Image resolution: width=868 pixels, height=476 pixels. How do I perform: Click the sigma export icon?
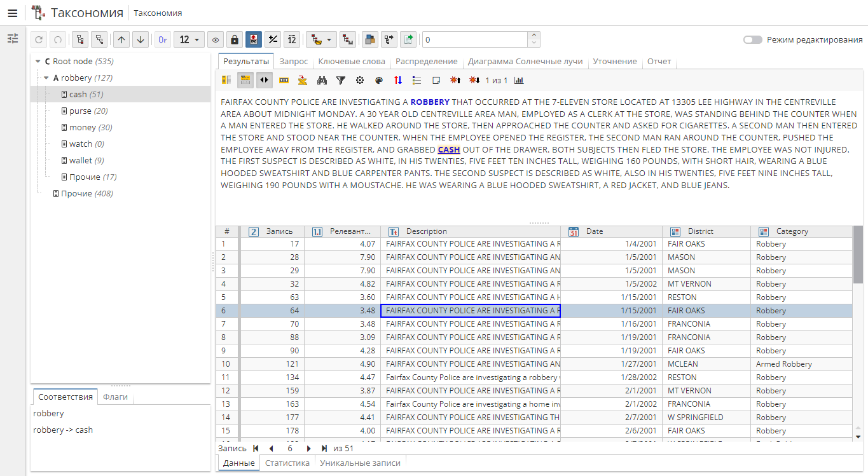click(x=303, y=80)
